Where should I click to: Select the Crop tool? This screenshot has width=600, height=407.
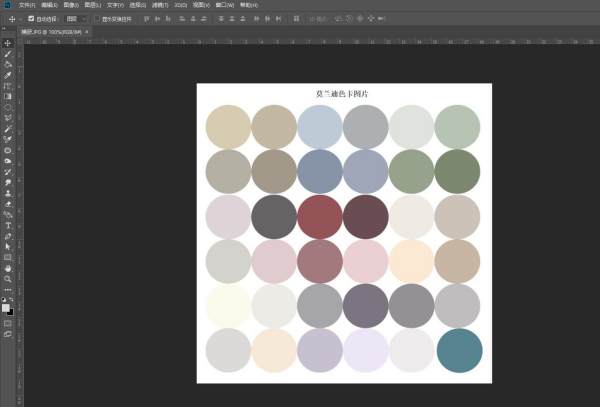(x=7, y=86)
